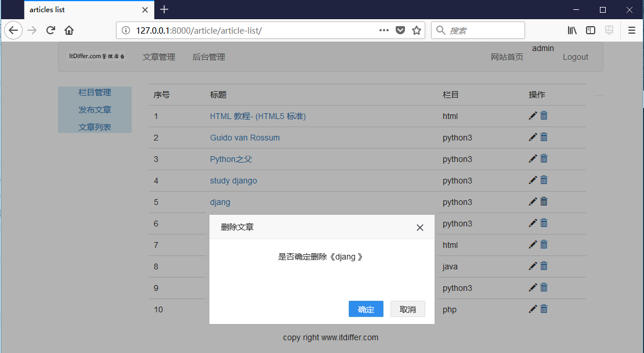
Task: Edit the study django article
Action: point(533,180)
